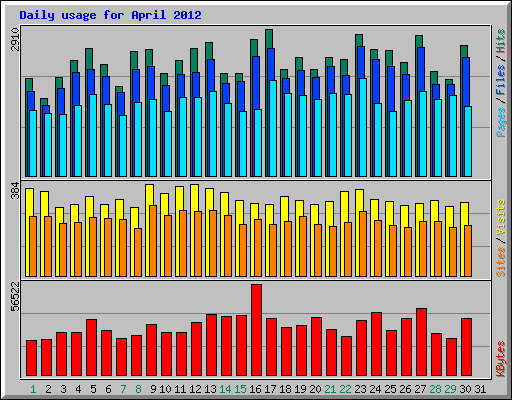This screenshot has height=400, width=512.
Task: Click the cyan Pages bar for day 23
Action: (363, 127)
